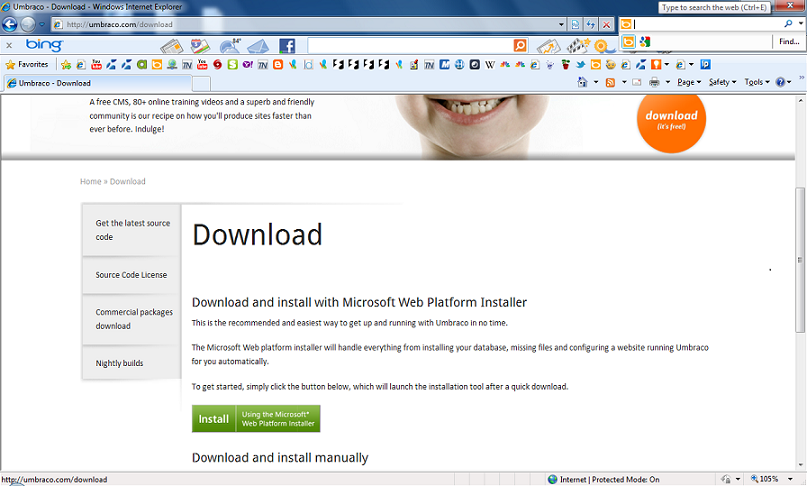Open the blue P favorite icon
Screen dimensions: 807x486
tap(706, 64)
